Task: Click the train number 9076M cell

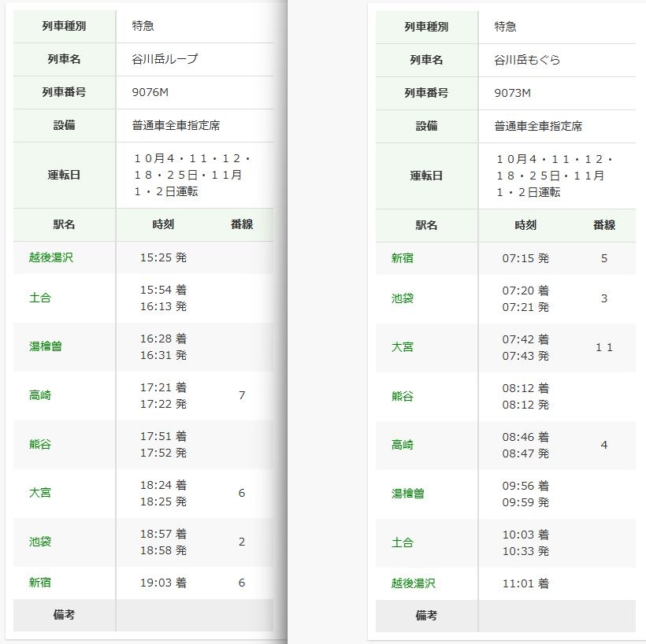Action: tap(150, 92)
